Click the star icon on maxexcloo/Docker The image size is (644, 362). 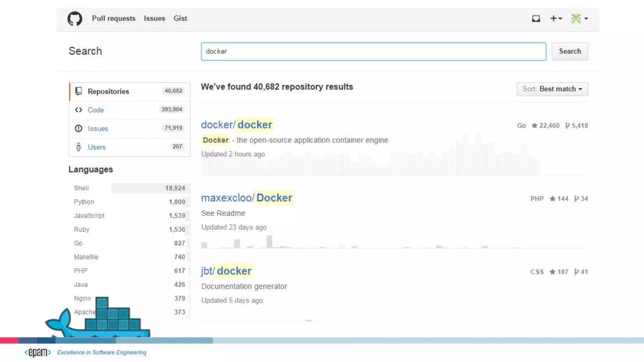552,199
